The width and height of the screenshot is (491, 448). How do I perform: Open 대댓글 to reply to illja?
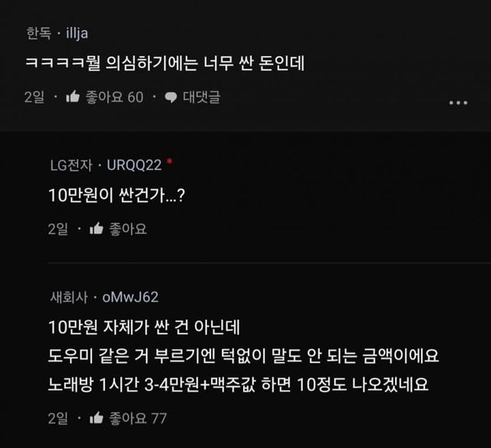202,97
